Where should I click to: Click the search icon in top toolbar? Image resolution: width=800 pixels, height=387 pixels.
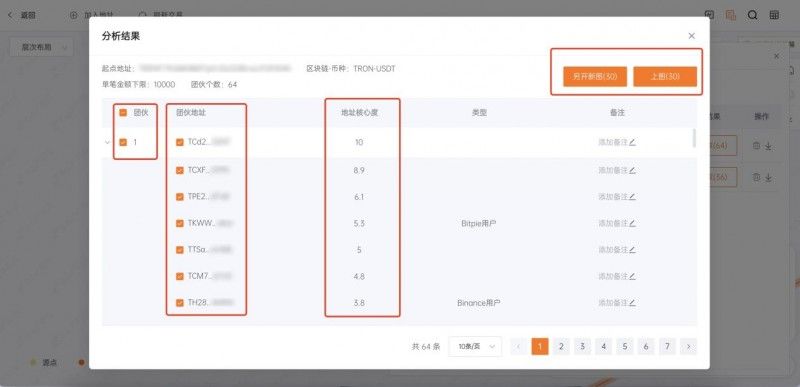pyautogui.click(x=753, y=15)
